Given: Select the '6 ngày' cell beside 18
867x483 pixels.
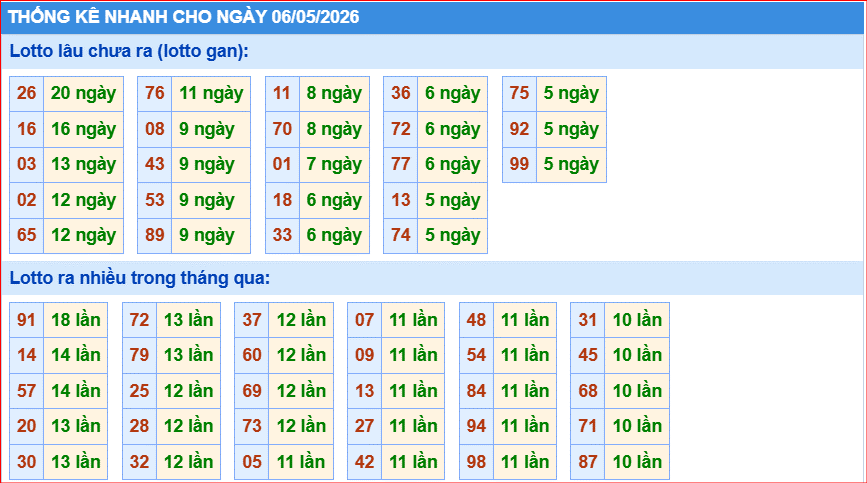Looking at the screenshot, I should [x=335, y=200].
